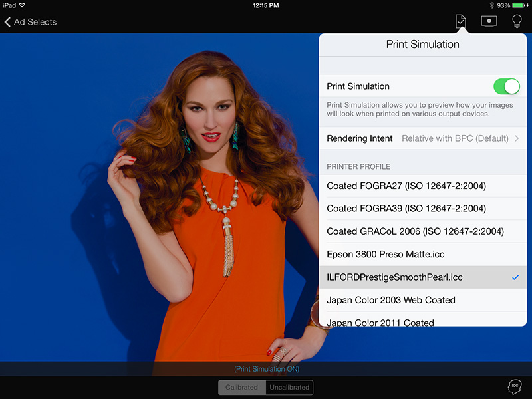Pick Japan Color 2011 Coated profile
Screen dimensions: 532x399
pyautogui.click(x=423, y=320)
